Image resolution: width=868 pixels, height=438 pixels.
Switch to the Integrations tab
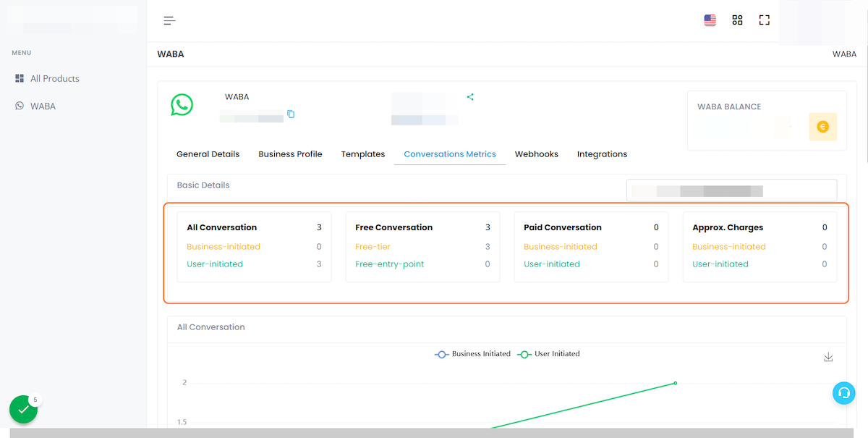tap(602, 154)
